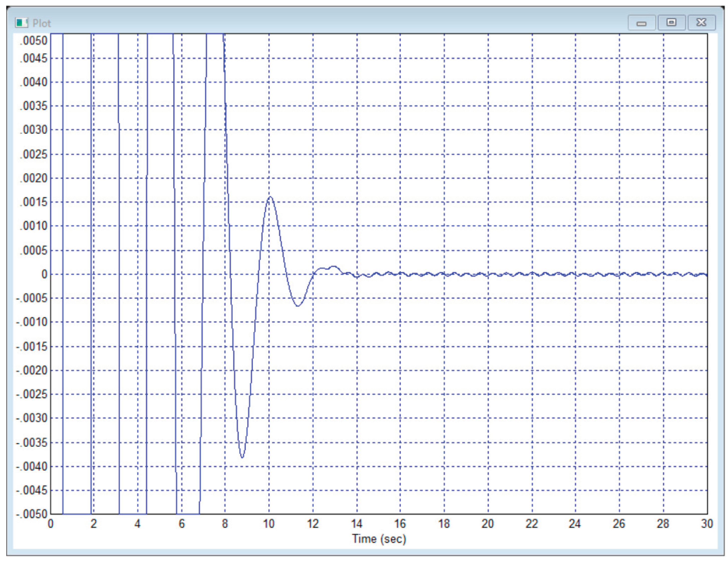Click the Plot window icon in title bar
Image resolution: width=728 pixels, height=562 pixels.
(21, 23)
